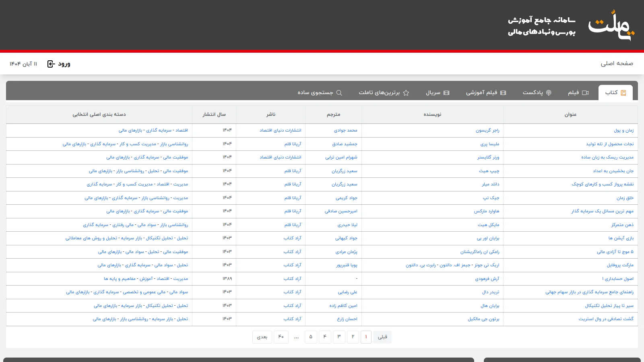Image resolution: width=644 pixels, height=362 pixels.
Task: Open publisher link انتشارات دنیای اقتصاد in first row
Action: click(280, 130)
